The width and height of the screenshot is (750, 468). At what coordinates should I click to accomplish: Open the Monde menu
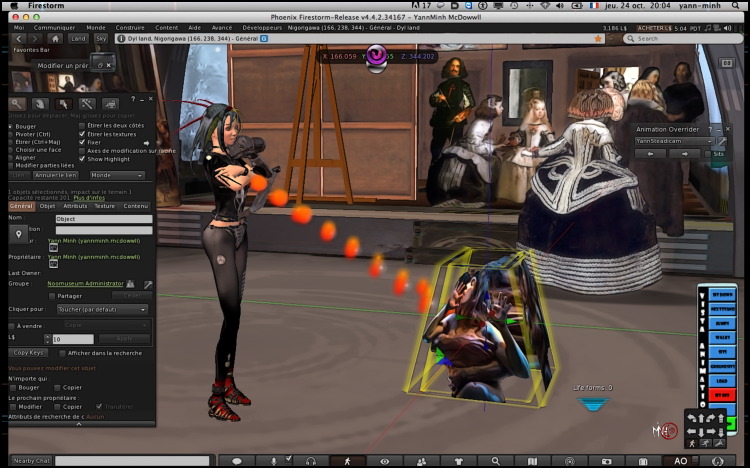click(96, 28)
